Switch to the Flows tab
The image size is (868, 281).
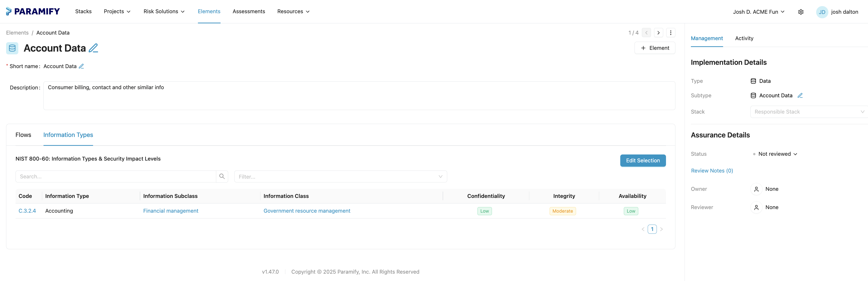pyautogui.click(x=23, y=134)
